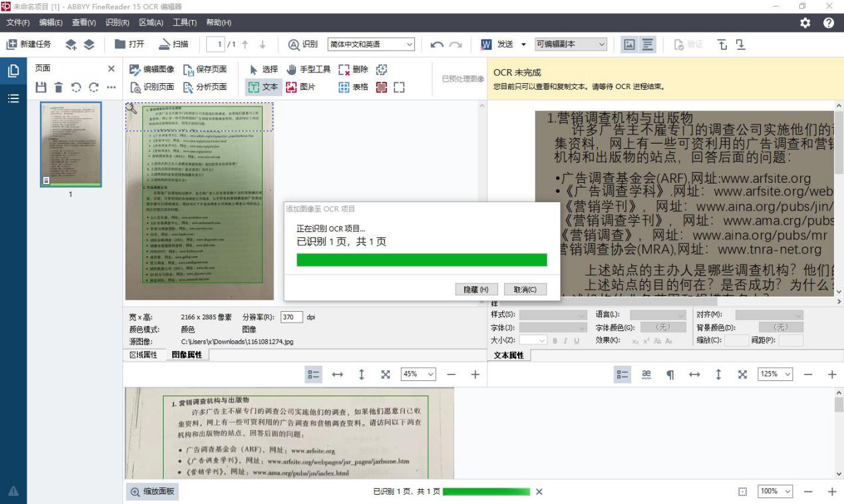Select the 表格 table region tool
The width and height of the screenshot is (844, 504).
point(353,86)
